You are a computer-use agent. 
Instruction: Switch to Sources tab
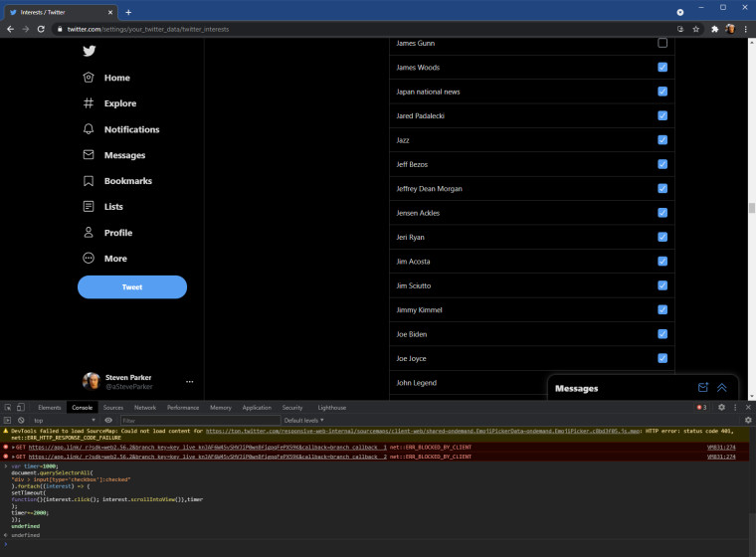tap(113, 408)
